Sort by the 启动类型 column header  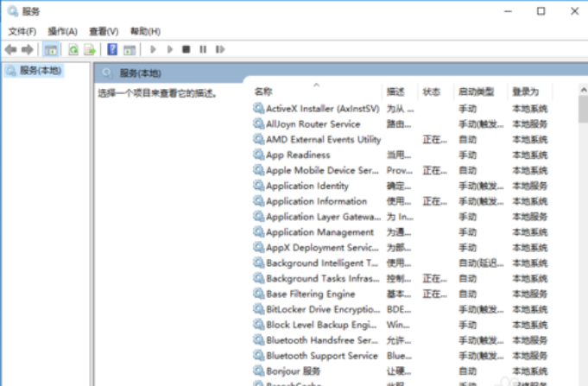(x=476, y=92)
